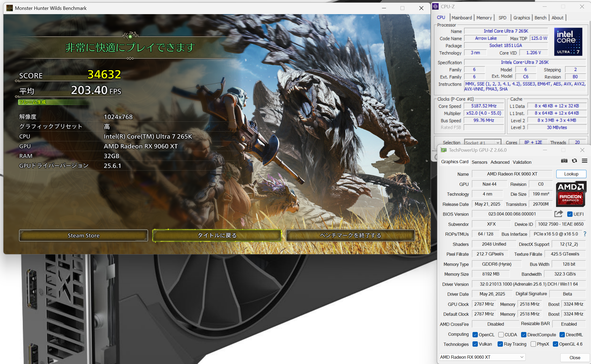Open the About tab in CPU-Z
This screenshot has height=364, width=591.
(x=557, y=18)
